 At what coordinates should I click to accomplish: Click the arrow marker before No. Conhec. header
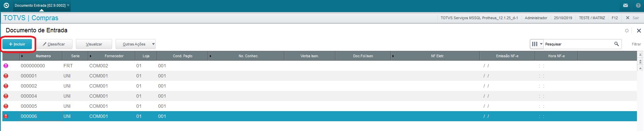tap(211, 56)
